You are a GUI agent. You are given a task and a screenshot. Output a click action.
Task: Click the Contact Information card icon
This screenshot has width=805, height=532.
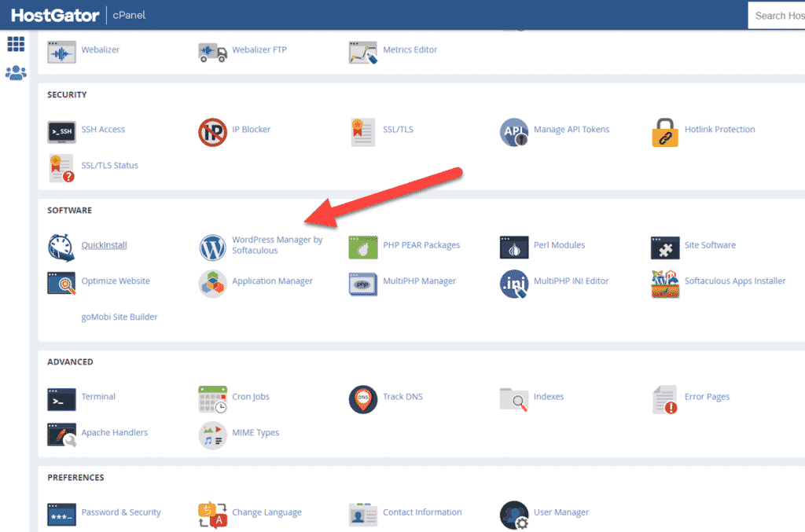[363, 515]
